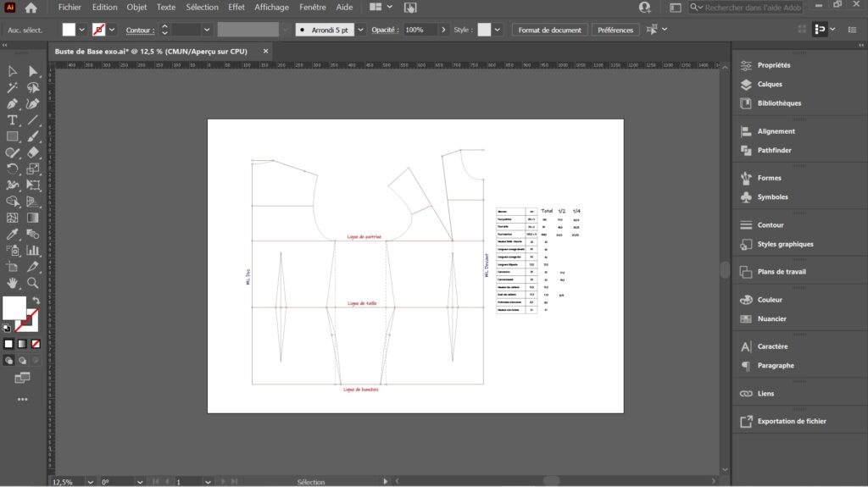
Task: Toggle Gradient paint mode
Action: [22, 344]
